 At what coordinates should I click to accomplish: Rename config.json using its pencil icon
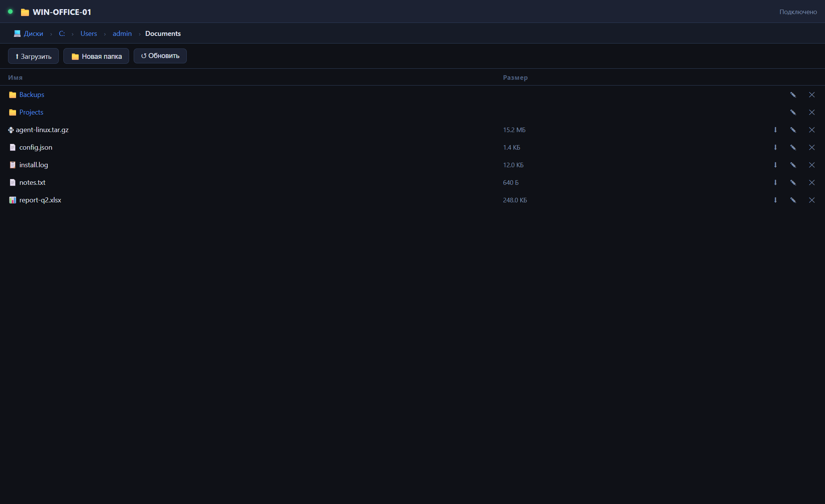click(793, 147)
